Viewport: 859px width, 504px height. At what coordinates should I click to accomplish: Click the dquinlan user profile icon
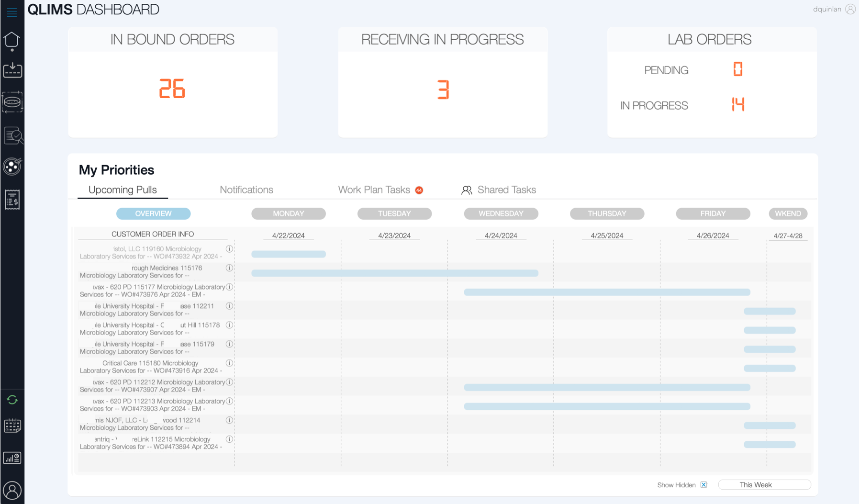(850, 9)
